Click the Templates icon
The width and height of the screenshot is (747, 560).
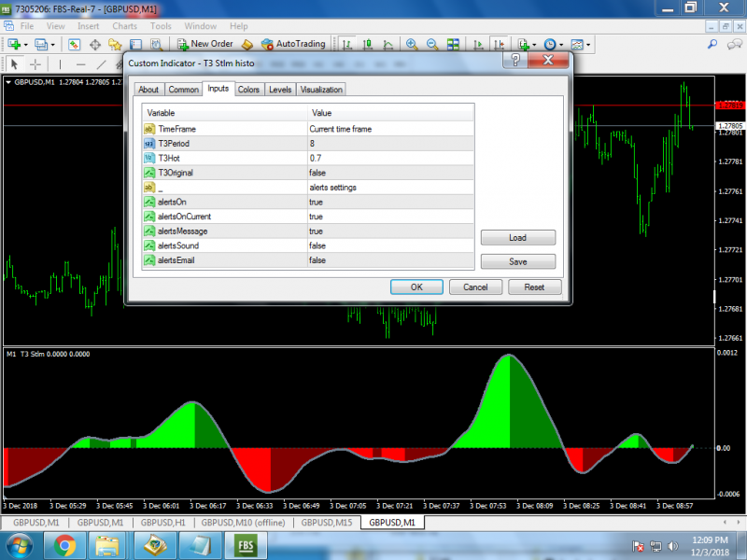(577, 45)
